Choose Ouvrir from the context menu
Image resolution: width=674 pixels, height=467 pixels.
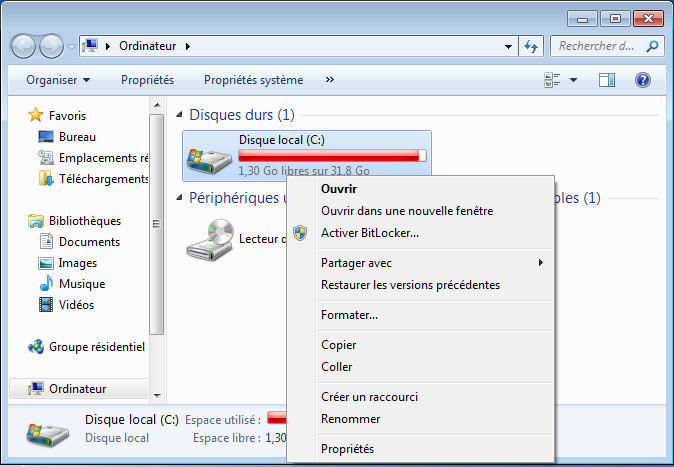420,189
